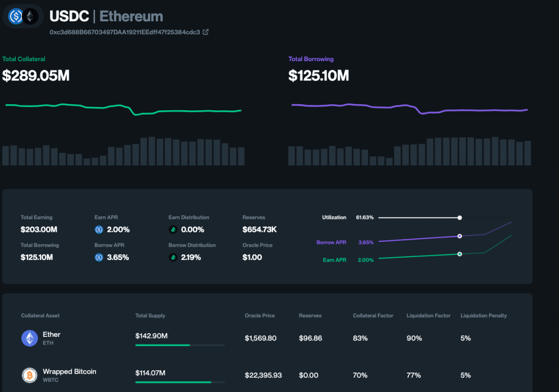Image resolution: width=559 pixels, height=392 pixels.
Task: Click the $96.86 Ether reserves value
Action: point(311,338)
